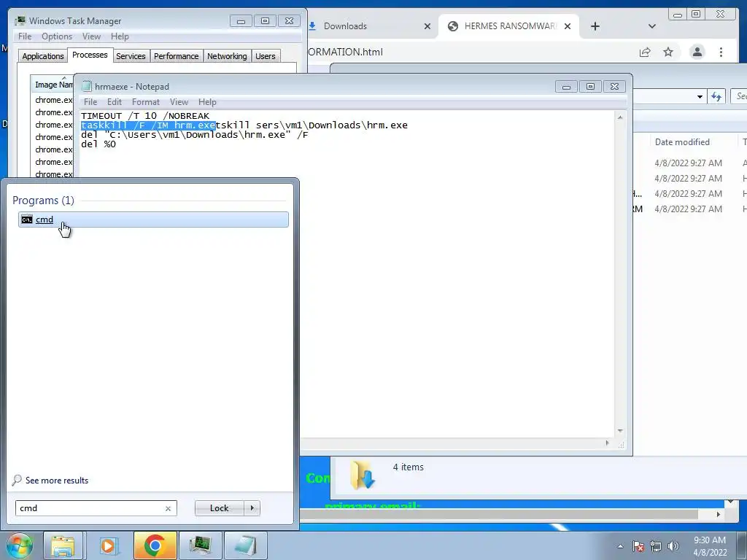Switch to Services tab in Task Manager
This screenshot has height=560, width=747.
(x=131, y=56)
